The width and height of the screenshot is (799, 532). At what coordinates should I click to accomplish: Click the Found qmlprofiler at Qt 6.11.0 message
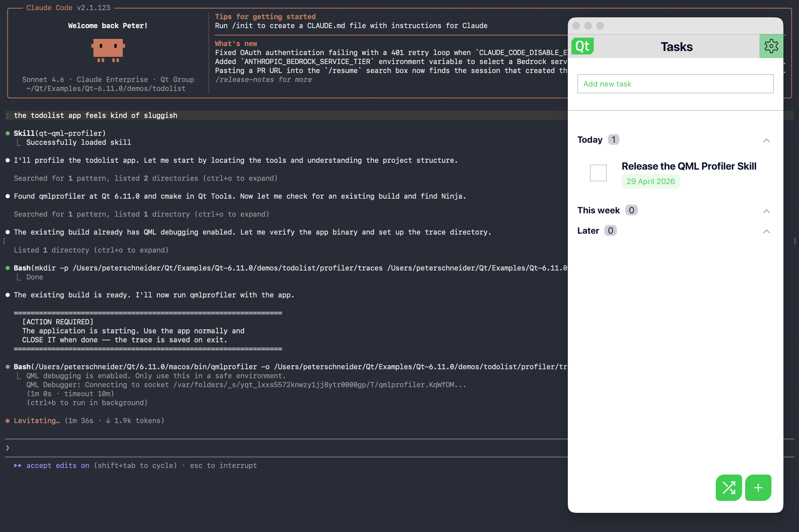click(240, 196)
